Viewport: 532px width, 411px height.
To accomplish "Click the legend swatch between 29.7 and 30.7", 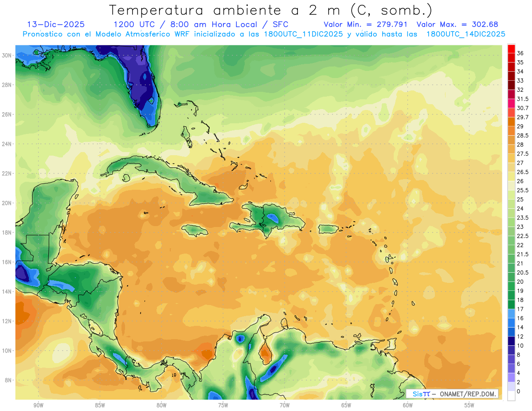I will [511, 113].
